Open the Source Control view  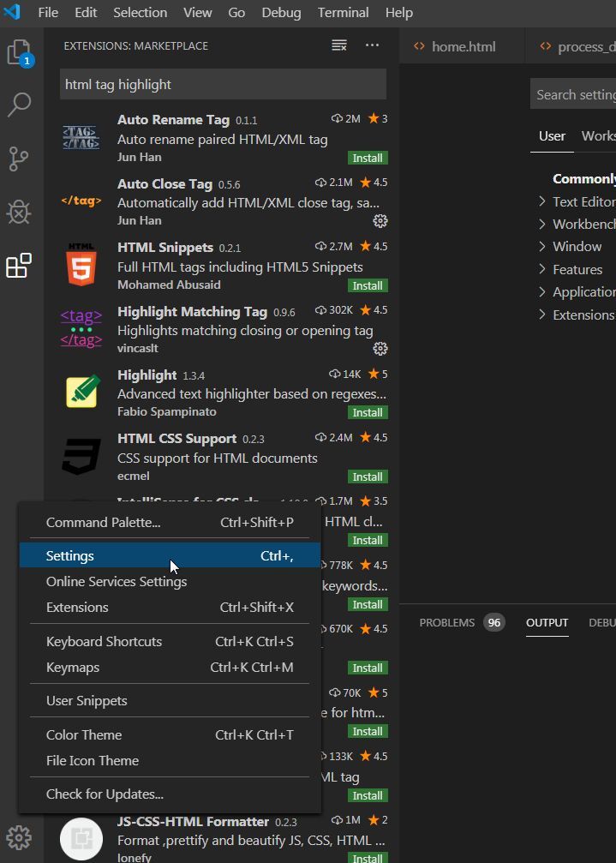pyautogui.click(x=19, y=159)
